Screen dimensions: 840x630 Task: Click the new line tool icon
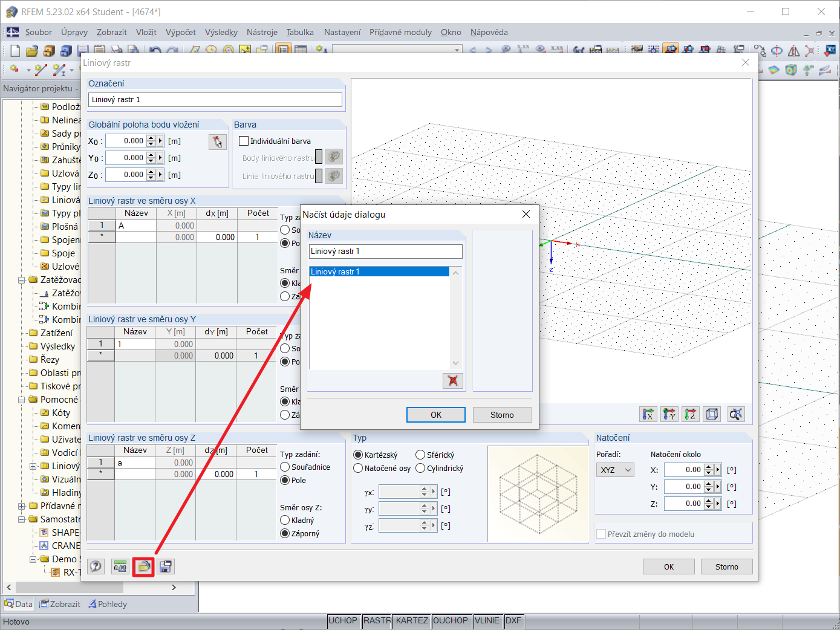pyautogui.click(x=41, y=70)
